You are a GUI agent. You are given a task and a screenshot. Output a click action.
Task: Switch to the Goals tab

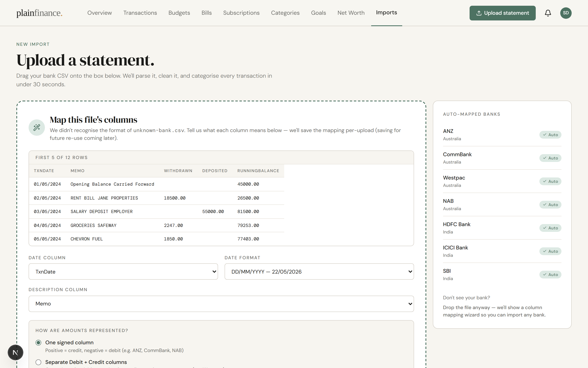tap(318, 13)
